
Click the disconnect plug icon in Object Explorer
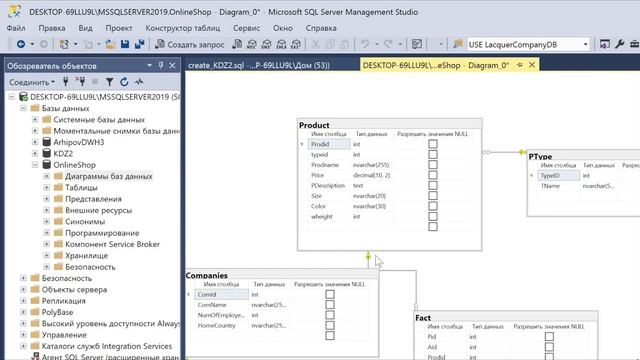pyautogui.click(x=80, y=82)
